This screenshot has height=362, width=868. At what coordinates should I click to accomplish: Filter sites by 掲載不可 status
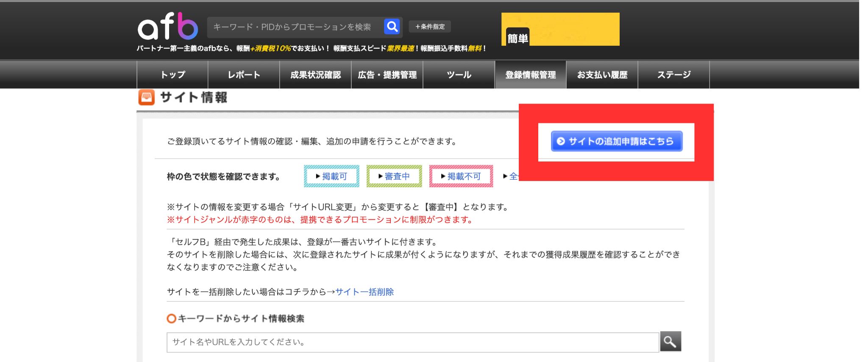point(461,176)
